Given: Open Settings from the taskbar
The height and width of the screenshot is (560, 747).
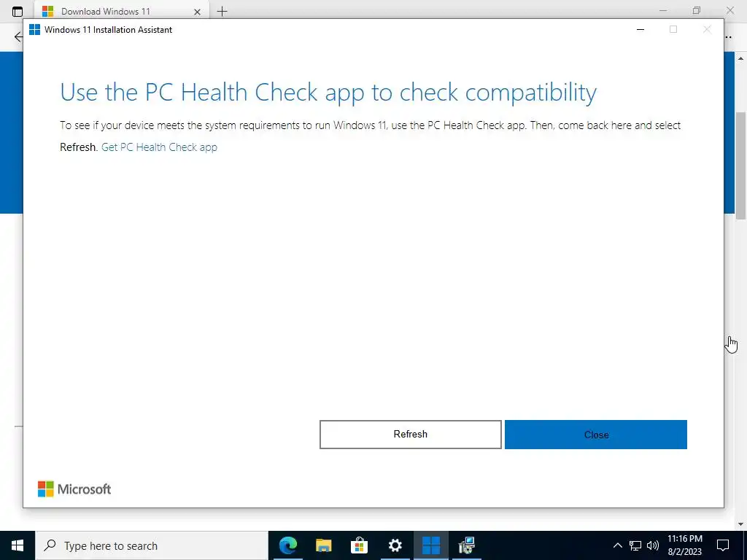Looking at the screenshot, I should [x=395, y=545].
